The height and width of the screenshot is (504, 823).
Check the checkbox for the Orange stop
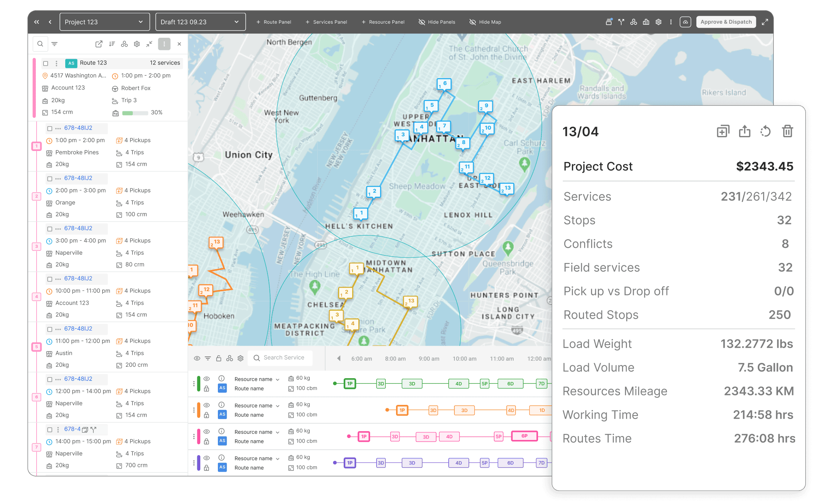coord(50,178)
